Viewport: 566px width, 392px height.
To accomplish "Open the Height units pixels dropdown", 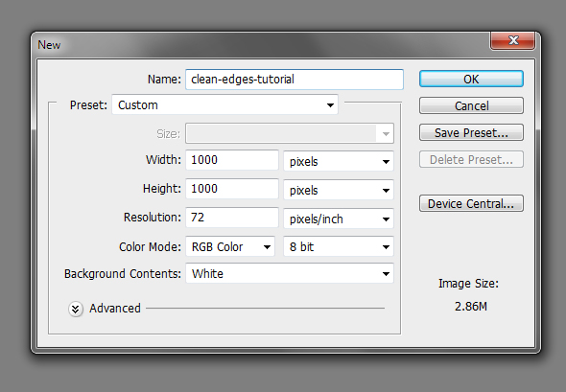I will click(339, 190).
